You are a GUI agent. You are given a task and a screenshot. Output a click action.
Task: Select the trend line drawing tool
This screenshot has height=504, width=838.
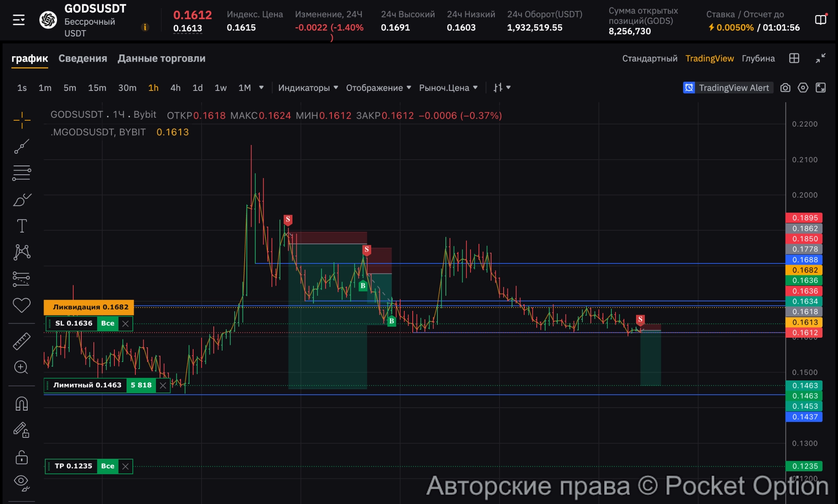[x=21, y=147]
